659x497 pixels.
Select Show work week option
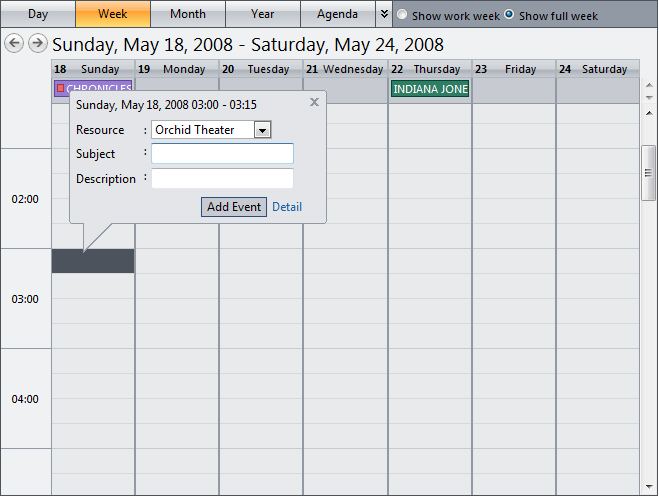(x=403, y=15)
